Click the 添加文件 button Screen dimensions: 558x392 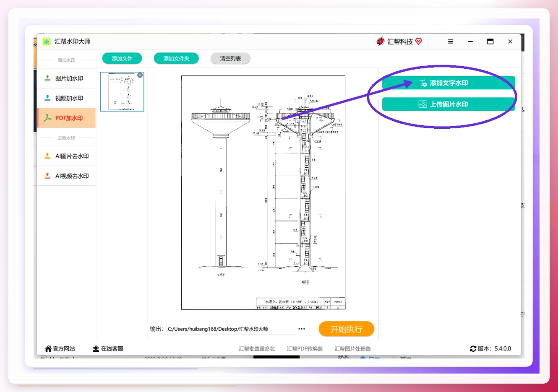coord(122,59)
